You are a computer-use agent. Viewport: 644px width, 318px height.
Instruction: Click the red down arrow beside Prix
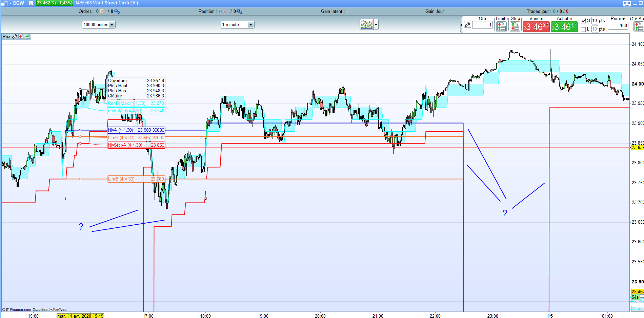[x=21, y=36]
